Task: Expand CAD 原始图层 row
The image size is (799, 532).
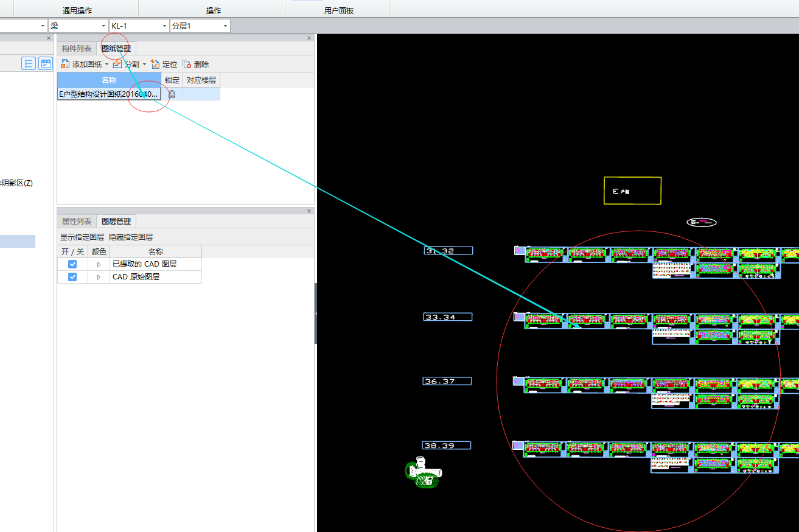Action: tap(99, 277)
